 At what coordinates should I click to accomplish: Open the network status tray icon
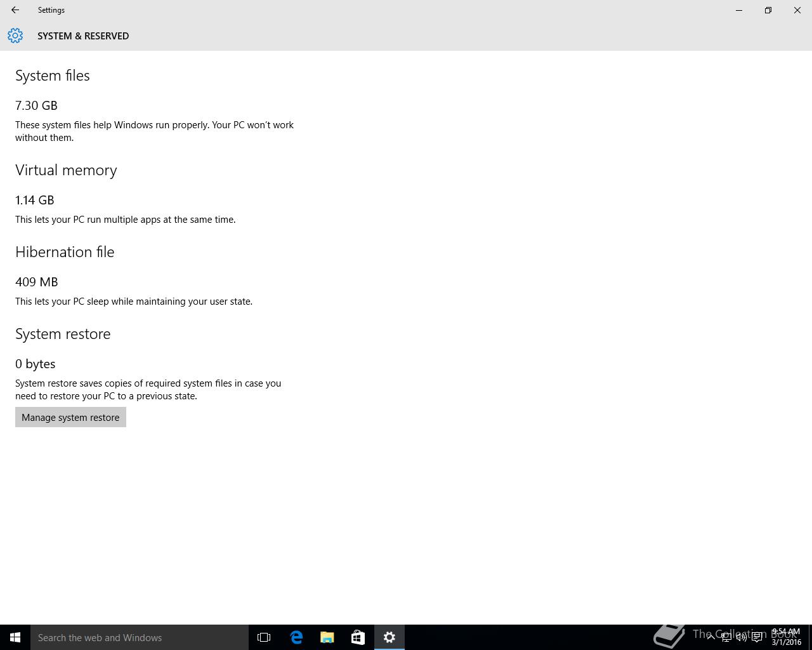(726, 637)
